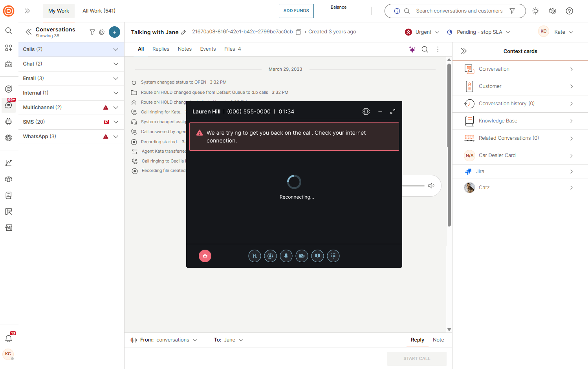Toggle the camera in call widget

[302, 256]
